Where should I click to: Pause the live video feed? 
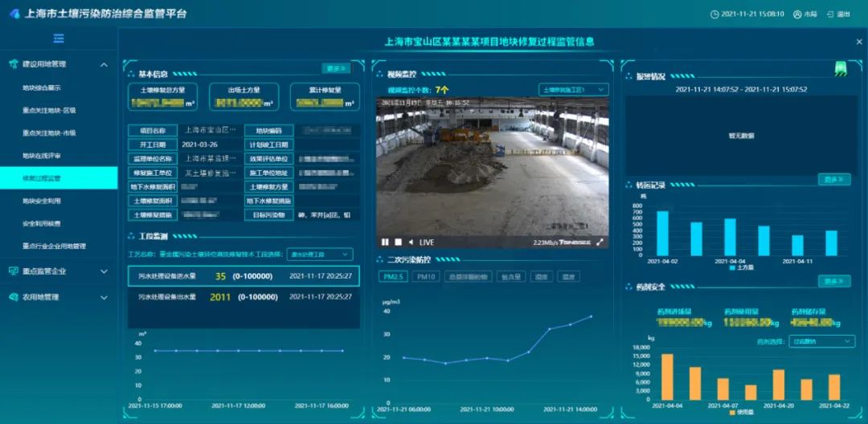pos(385,242)
